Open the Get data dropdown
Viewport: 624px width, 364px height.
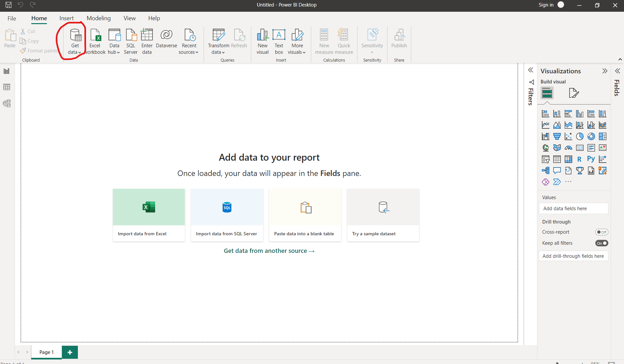[75, 41]
